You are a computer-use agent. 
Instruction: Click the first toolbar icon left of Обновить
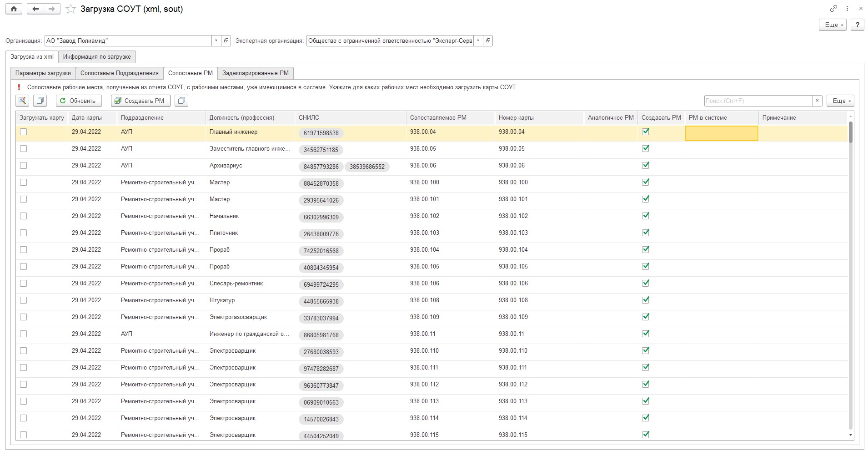[x=22, y=101]
